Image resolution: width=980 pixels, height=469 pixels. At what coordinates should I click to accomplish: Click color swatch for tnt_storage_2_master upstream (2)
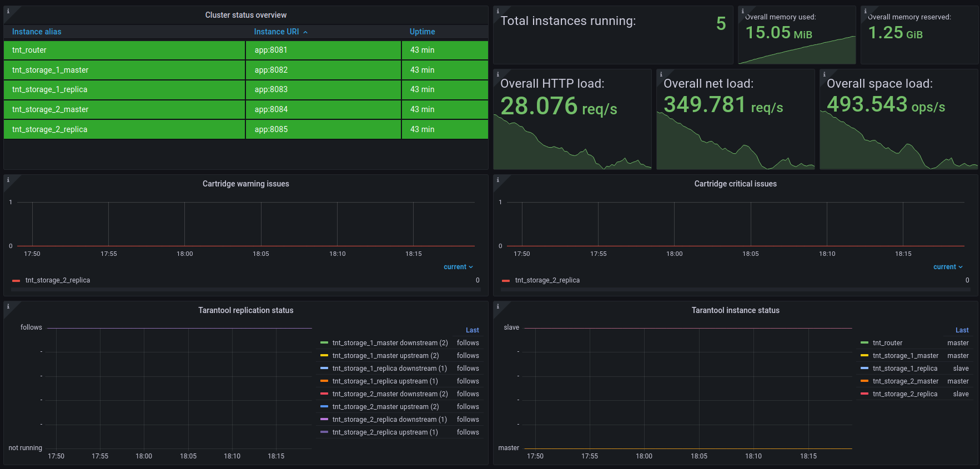click(x=324, y=407)
